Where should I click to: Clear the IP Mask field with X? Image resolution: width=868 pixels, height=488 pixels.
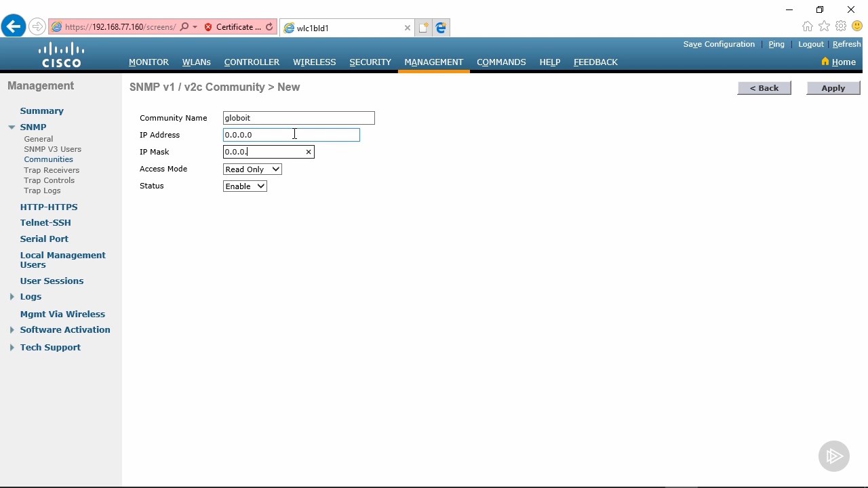309,152
